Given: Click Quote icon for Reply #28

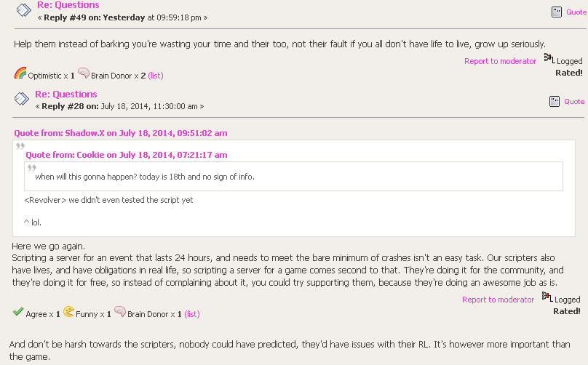Looking at the screenshot, I should [555, 101].
